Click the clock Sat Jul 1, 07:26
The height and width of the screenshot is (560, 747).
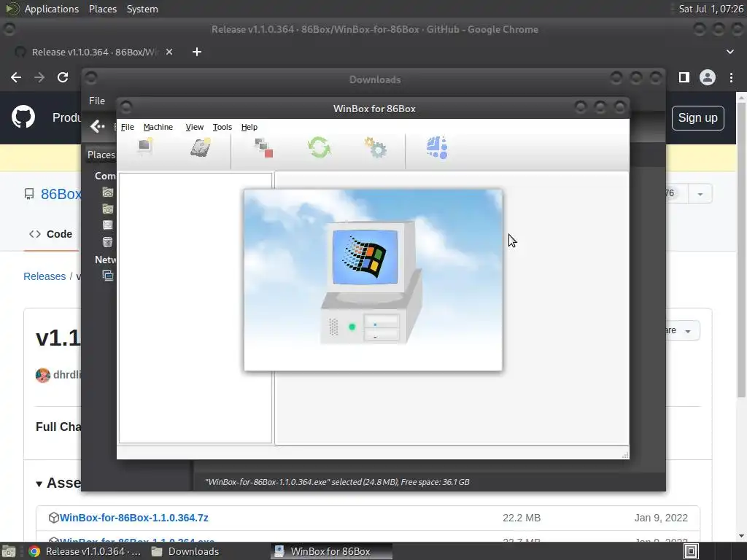click(x=711, y=9)
